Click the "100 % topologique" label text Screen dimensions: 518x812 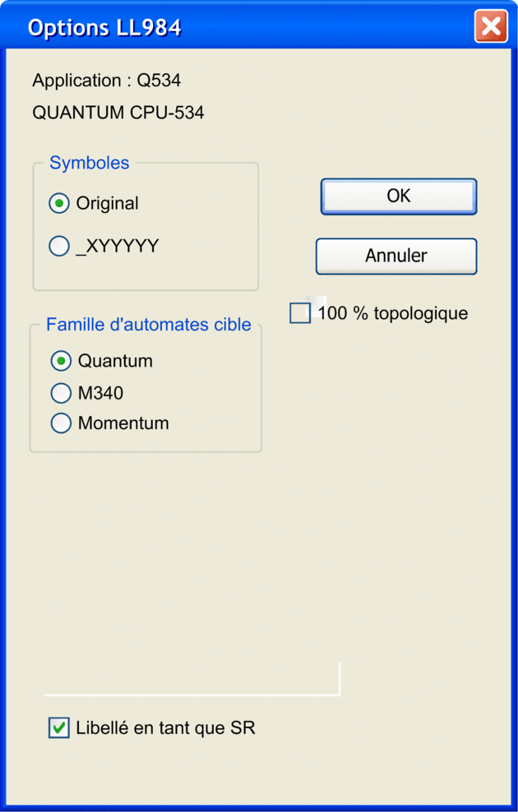coord(393,313)
